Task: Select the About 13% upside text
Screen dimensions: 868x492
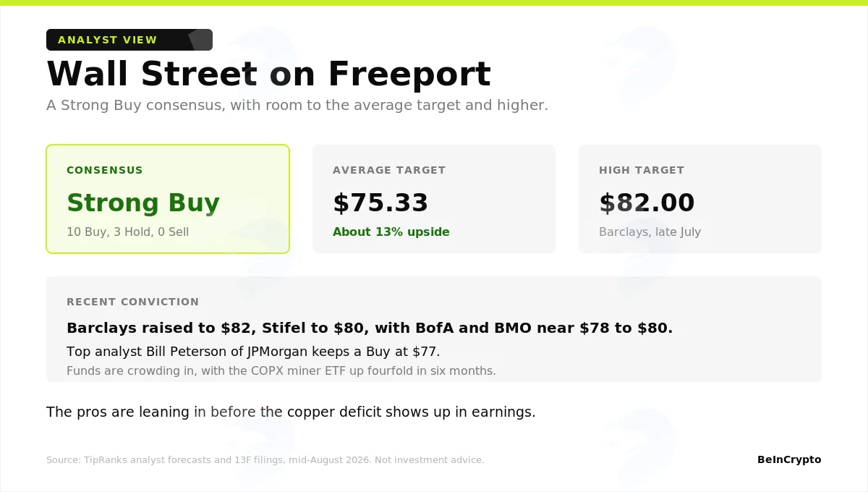Action: coord(391,232)
